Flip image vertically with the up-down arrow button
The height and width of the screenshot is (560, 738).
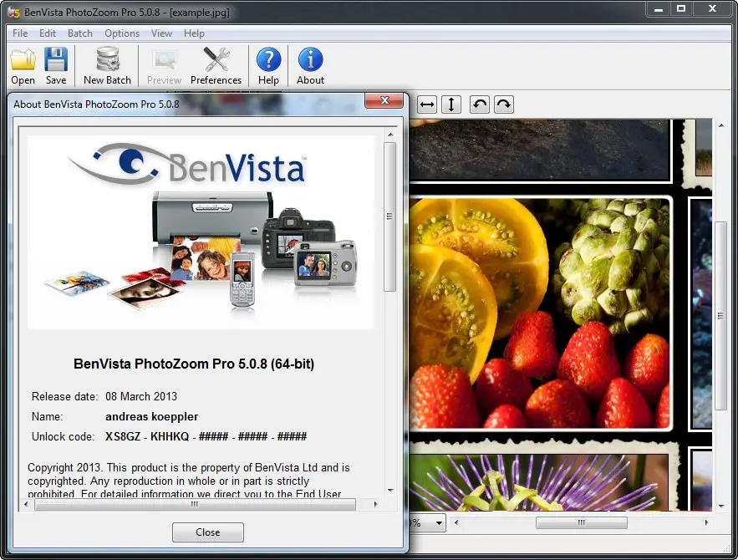pos(450,104)
